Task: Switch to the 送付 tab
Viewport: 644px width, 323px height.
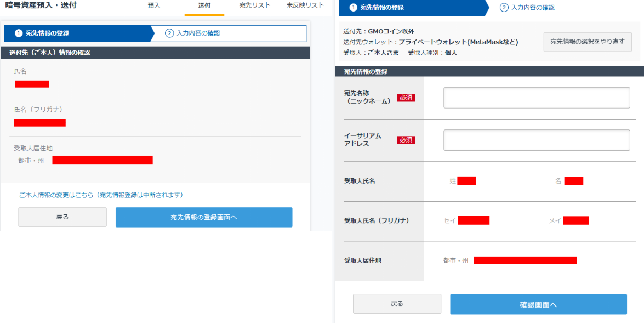Action: coord(204,5)
